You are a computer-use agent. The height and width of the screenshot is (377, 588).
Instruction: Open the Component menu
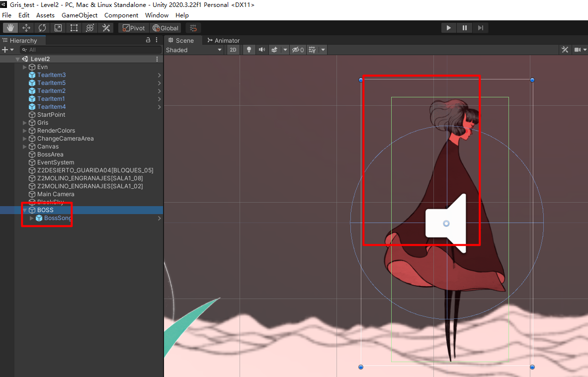(121, 15)
